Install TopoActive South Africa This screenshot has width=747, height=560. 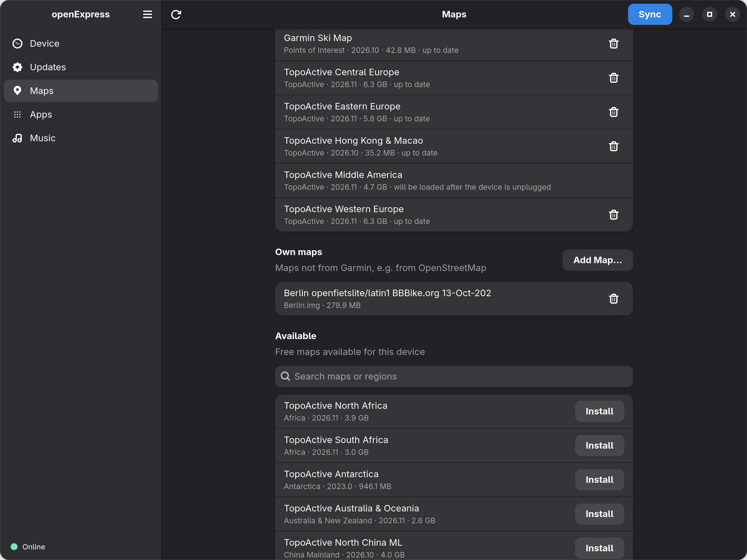599,446
